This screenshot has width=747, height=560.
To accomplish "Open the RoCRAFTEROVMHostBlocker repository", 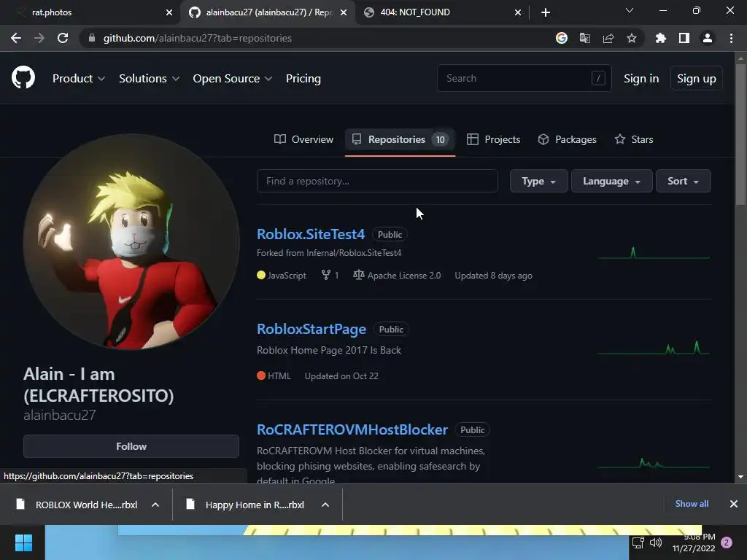I will pos(352,429).
